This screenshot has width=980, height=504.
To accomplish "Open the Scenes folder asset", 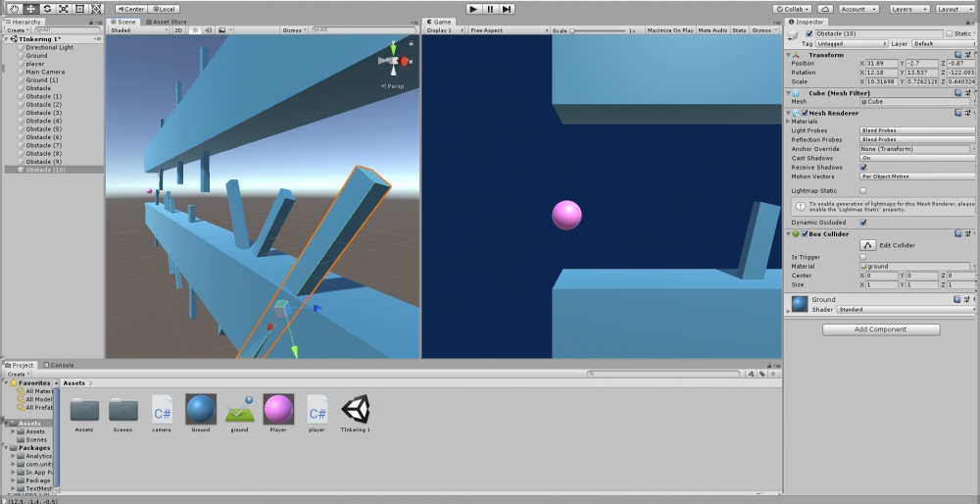I will point(123,413).
